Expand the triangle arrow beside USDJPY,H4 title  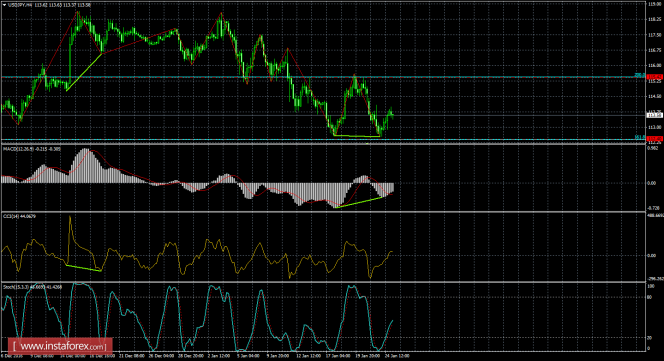tap(5, 5)
